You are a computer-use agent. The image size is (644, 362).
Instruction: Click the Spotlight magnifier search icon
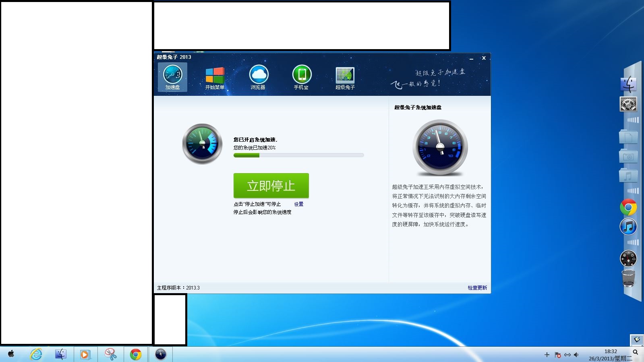click(636, 352)
